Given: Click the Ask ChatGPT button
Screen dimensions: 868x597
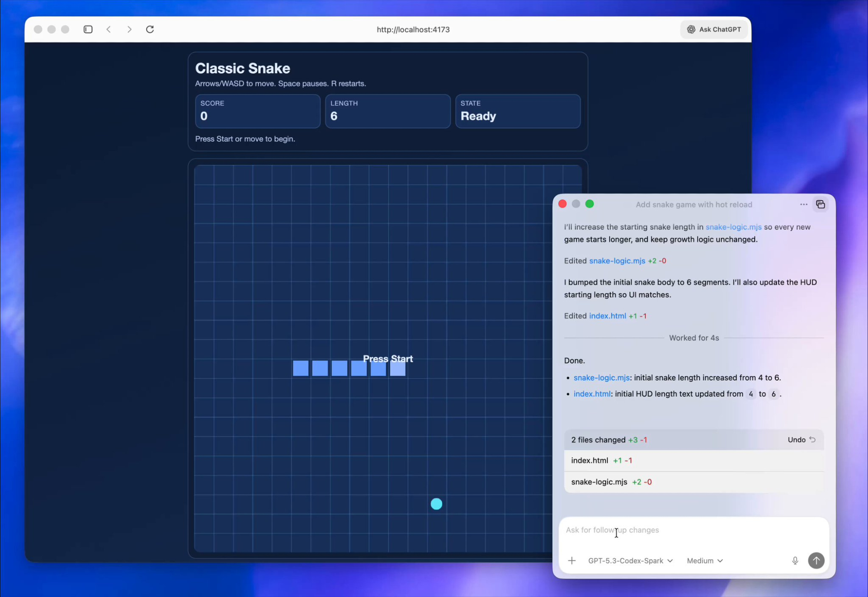Looking at the screenshot, I should point(714,29).
